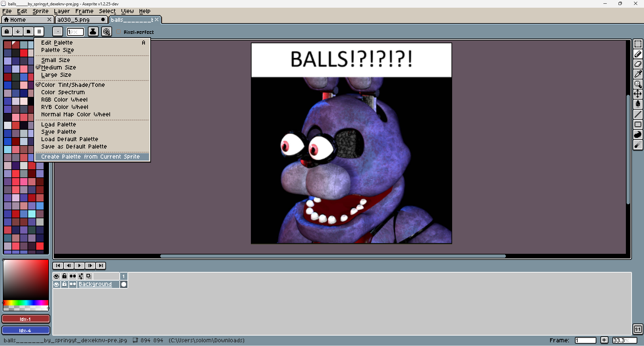Open the palette options menu button
This screenshot has height=346, width=644.
pos(39,32)
